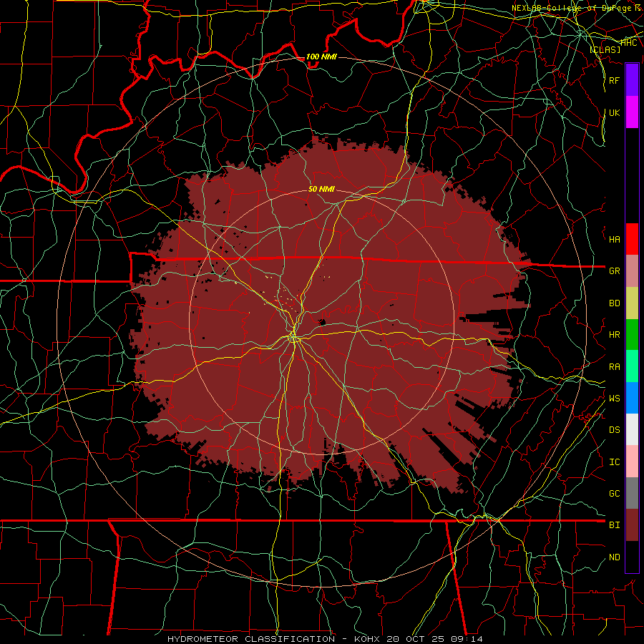Select the light pink IC legend swatch
The width and height of the screenshot is (644, 644).
pyautogui.click(x=632, y=462)
